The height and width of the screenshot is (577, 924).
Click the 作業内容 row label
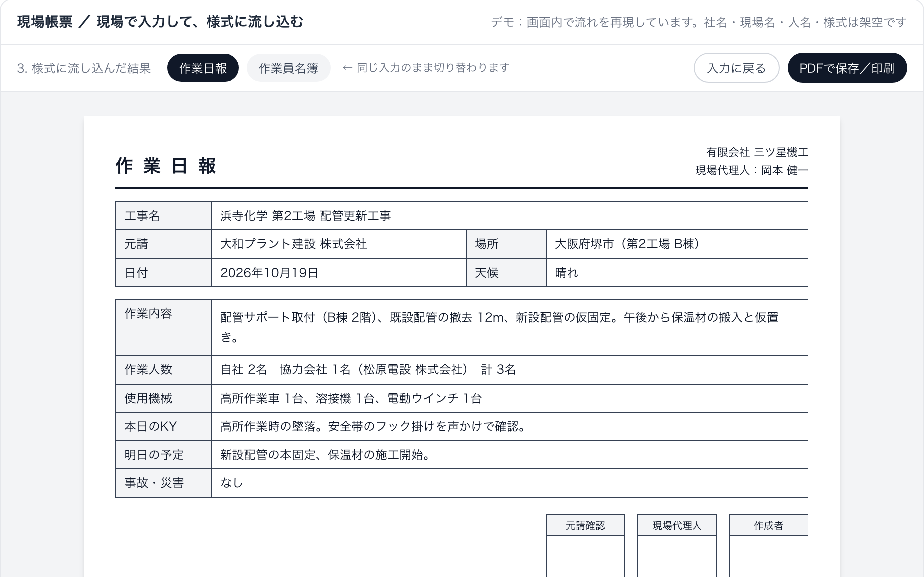[164, 327]
